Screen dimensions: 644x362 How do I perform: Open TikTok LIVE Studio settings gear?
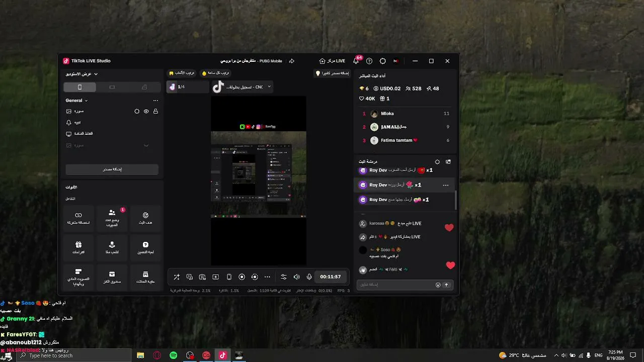tap(383, 61)
